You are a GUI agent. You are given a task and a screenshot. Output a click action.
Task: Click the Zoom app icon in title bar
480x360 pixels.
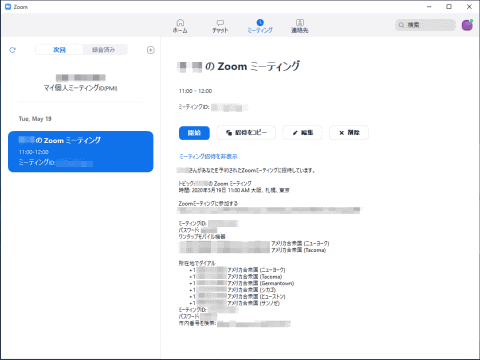pyautogui.click(x=8, y=7)
